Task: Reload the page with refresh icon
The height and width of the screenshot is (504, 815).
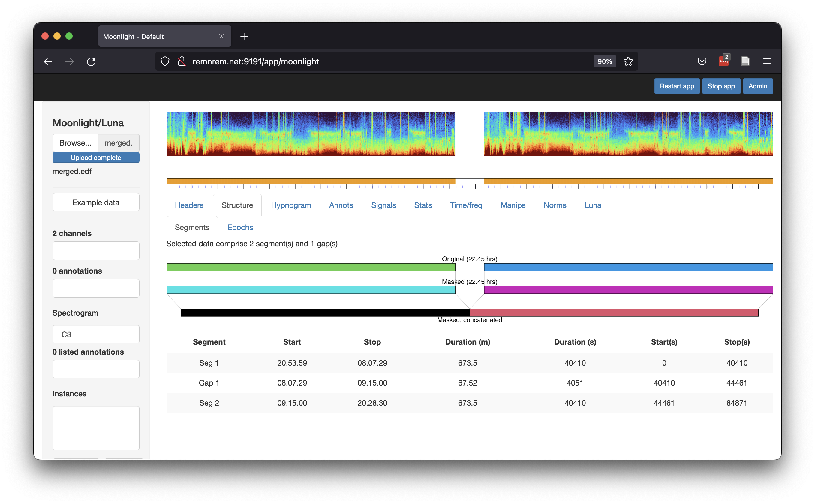Action: [x=91, y=61]
